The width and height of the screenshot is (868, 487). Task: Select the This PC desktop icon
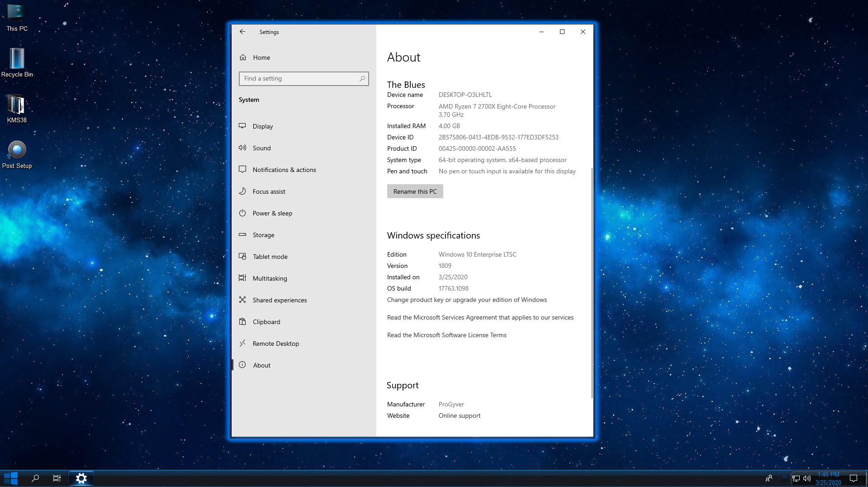[17, 18]
